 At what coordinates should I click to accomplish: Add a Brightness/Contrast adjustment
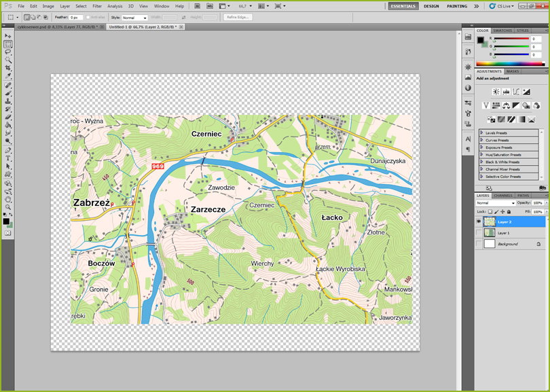point(496,92)
